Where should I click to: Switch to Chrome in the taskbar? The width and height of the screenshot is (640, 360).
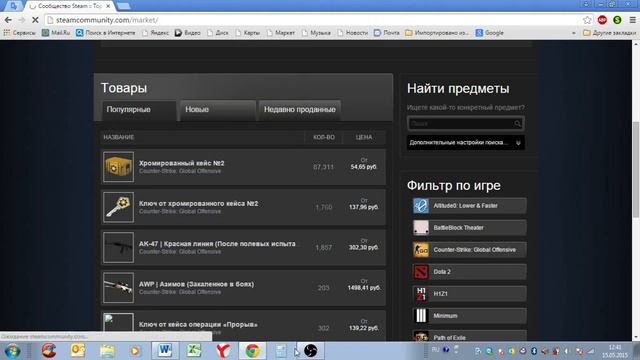pyautogui.click(x=252, y=351)
